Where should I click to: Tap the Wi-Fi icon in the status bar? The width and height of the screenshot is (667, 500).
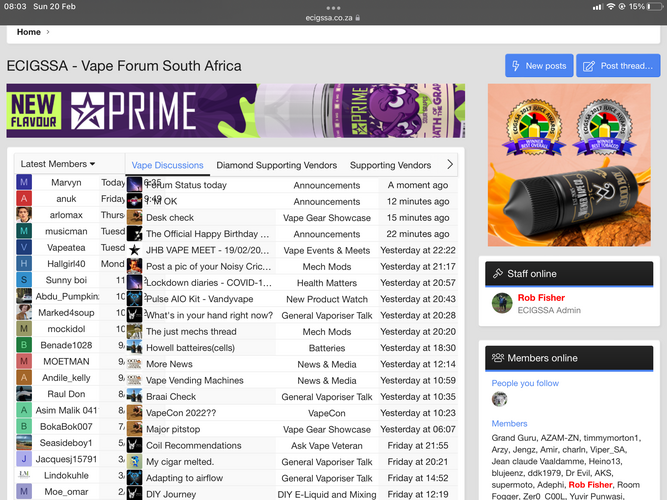[610, 6]
